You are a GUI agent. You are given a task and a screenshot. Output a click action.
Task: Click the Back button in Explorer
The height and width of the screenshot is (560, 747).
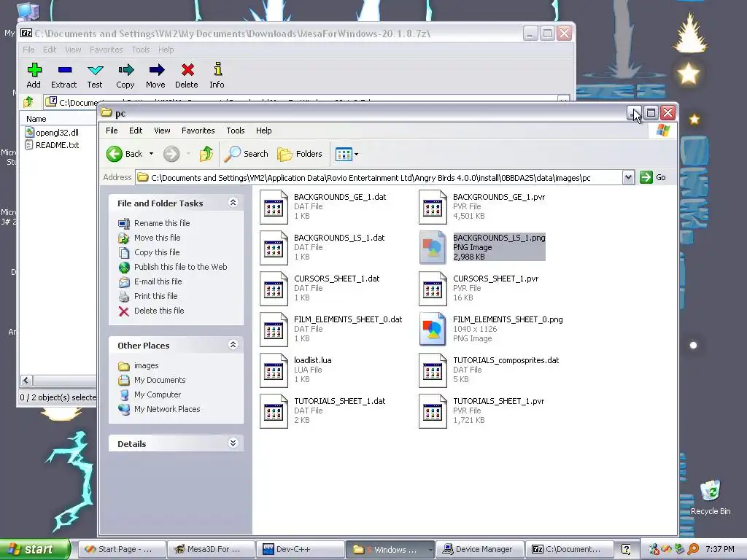click(x=124, y=154)
